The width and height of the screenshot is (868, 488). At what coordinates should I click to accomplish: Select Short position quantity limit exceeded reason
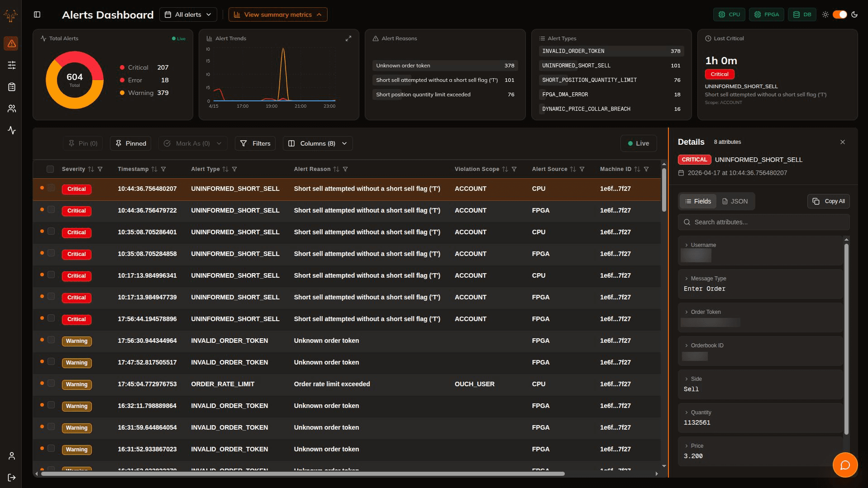point(445,95)
